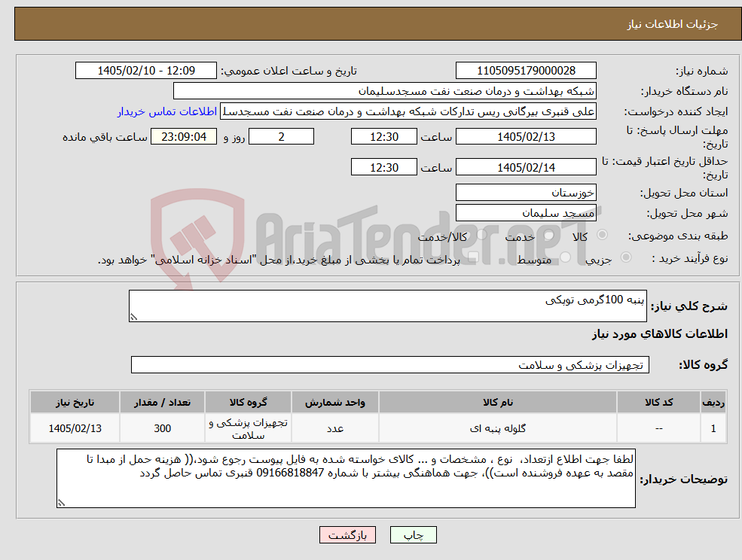Select the کالا/خدمت radio button
The width and height of the screenshot is (742, 560).
[x=481, y=235]
